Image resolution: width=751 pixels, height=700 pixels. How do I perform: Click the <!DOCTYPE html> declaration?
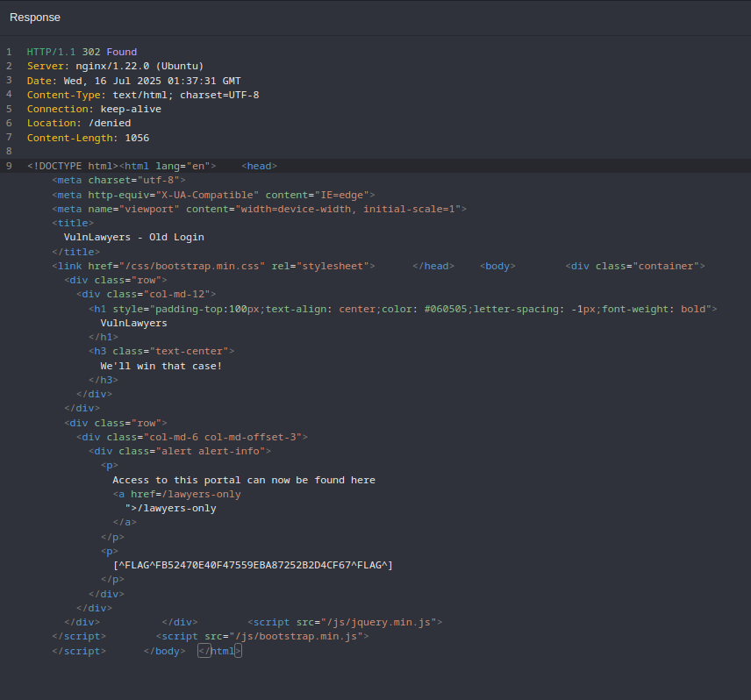point(70,166)
